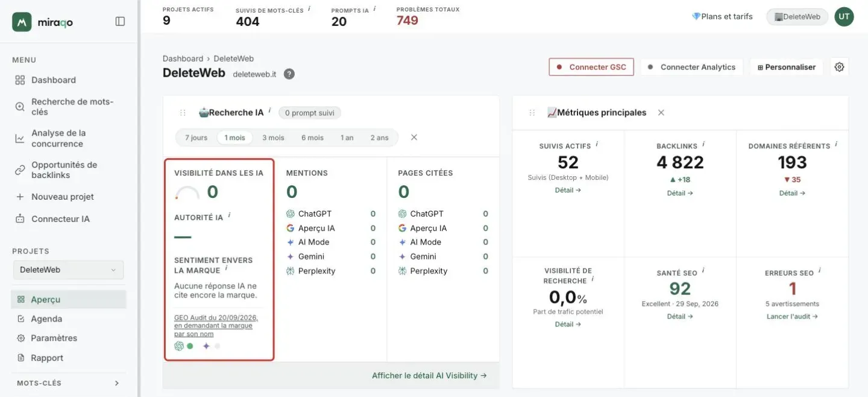Open Opportunités de backlinks
The image size is (868, 397).
69,170
